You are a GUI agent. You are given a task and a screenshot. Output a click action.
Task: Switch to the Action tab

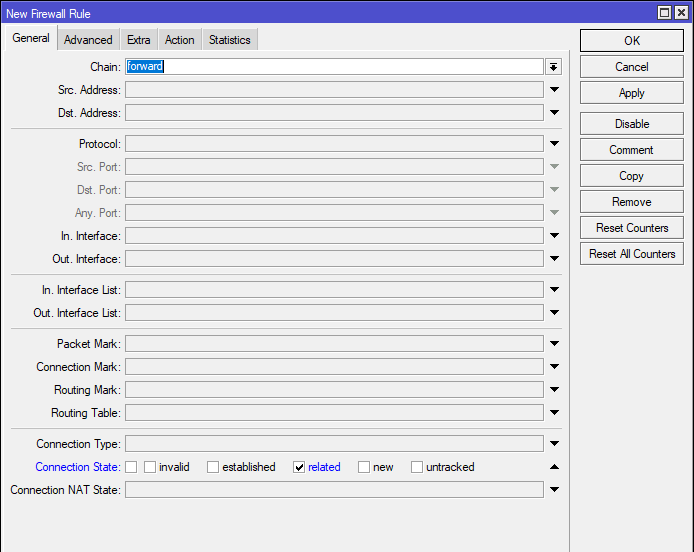[x=179, y=40]
